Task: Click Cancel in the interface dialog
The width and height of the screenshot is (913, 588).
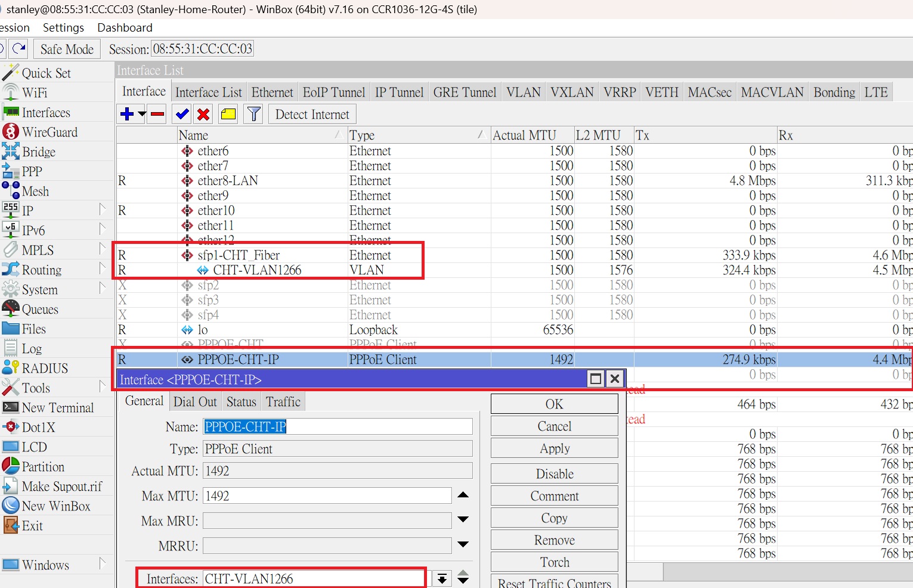Action: [555, 426]
